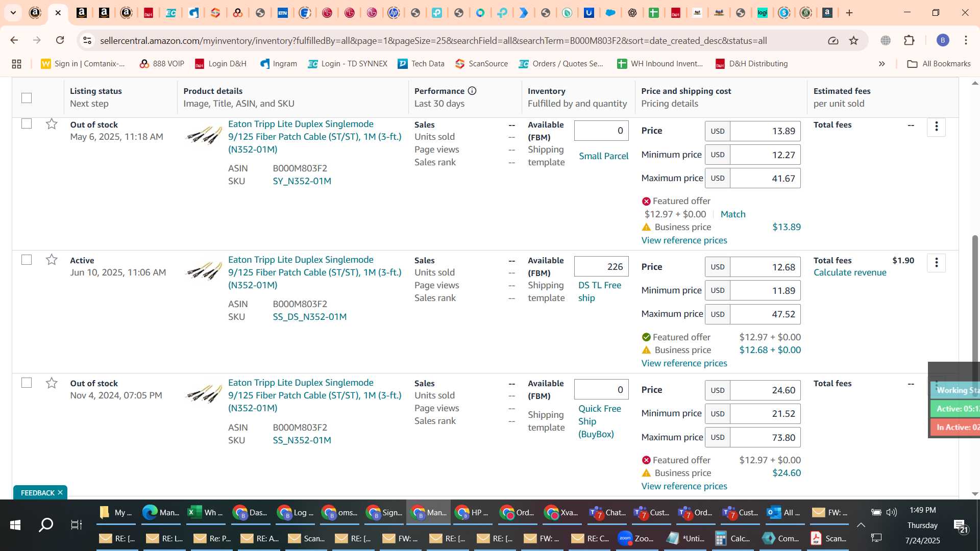Open the Tech Data bookmark
980x551 pixels.
coord(421,64)
